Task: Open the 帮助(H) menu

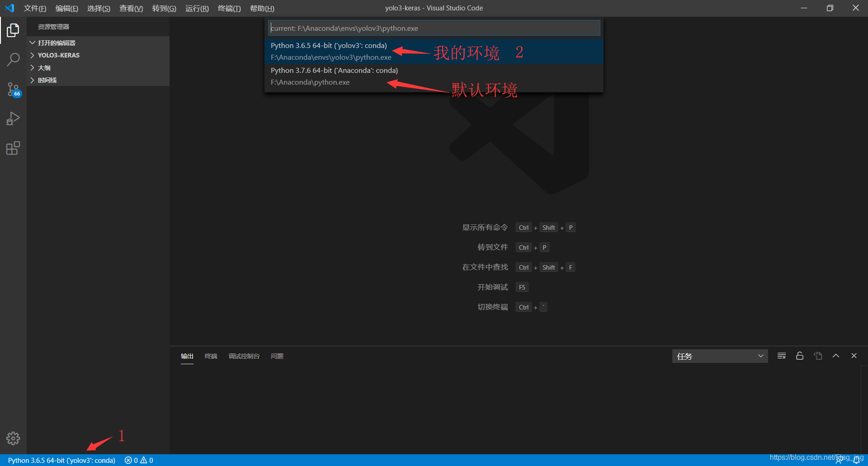Action: 262,8
